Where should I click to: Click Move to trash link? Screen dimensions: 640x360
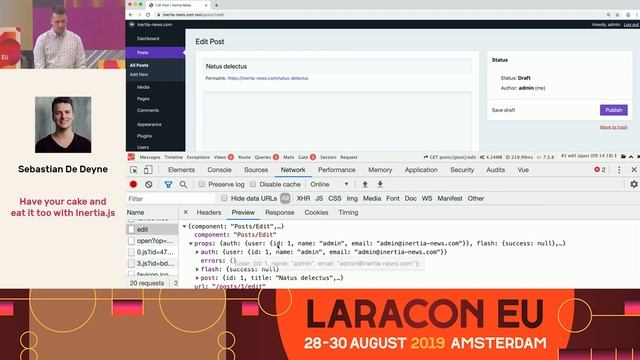[613, 127]
